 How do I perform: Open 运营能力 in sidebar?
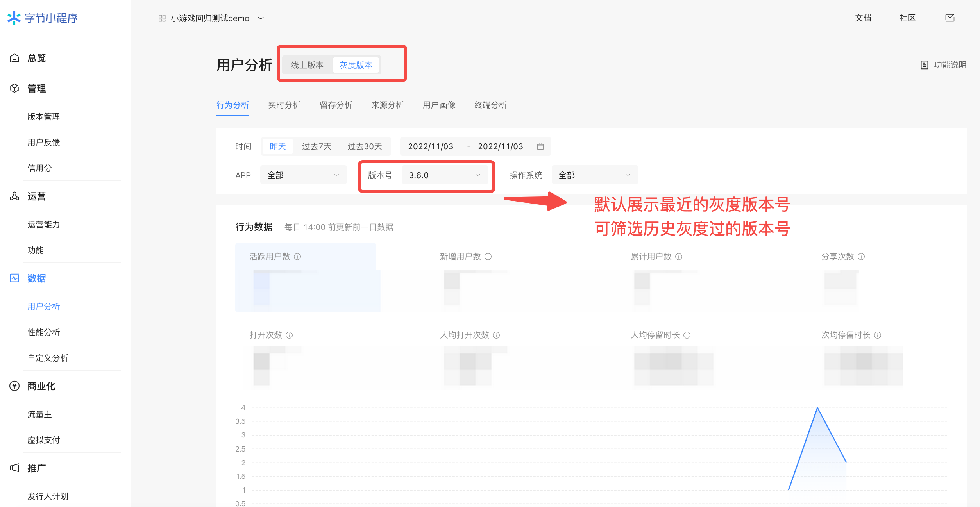point(44,224)
